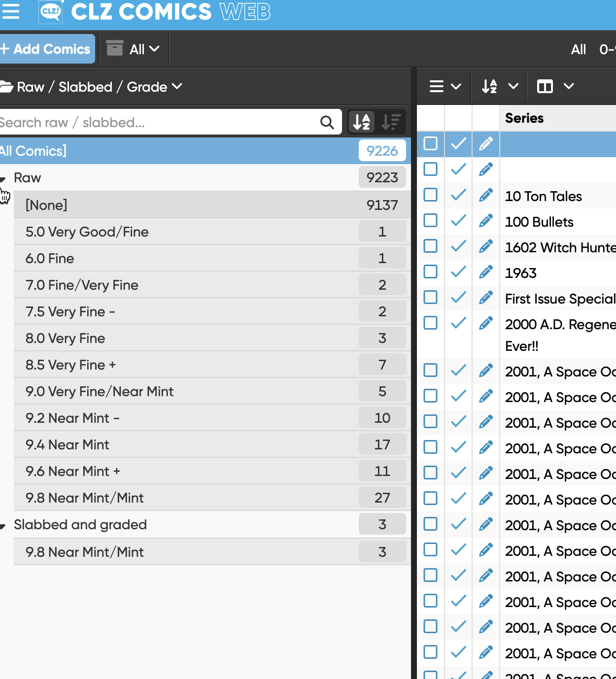The width and height of the screenshot is (616, 679).
Task: Sort folders alphabetically with A-Z icon
Action: (362, 122)
